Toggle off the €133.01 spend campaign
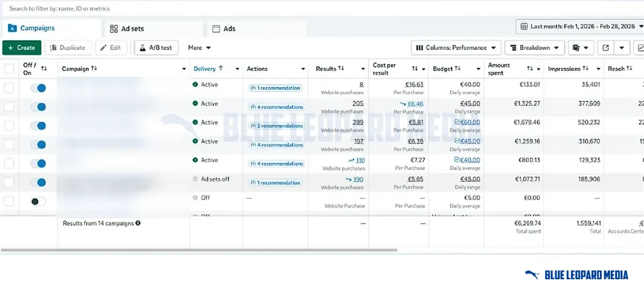Image resolution: width=644 pixels, height=295 pixels. (x=38, y=88)
